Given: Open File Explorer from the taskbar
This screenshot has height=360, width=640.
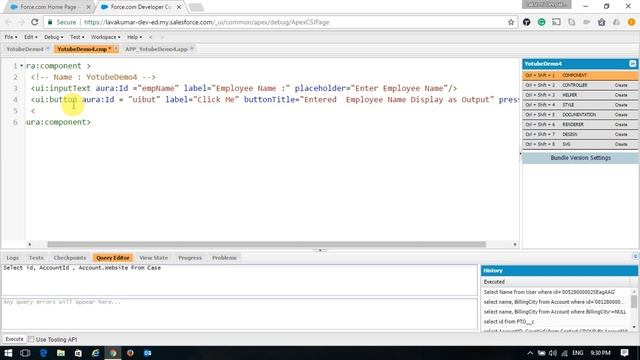Looking at the screenshot, I should [61, 353].
